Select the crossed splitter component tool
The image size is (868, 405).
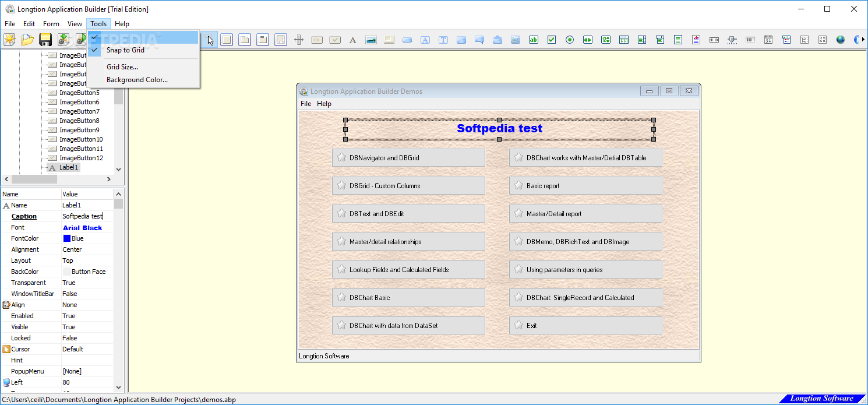[299, 40]
